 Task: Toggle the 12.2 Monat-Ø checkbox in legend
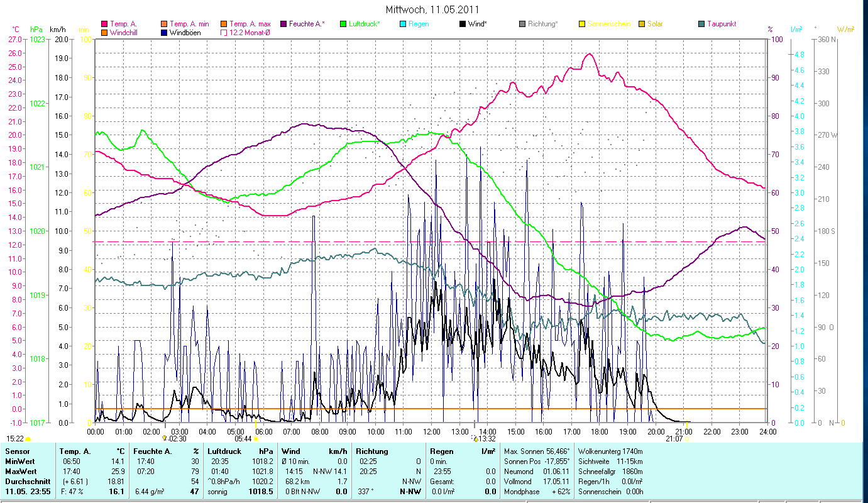click(224, 32)
